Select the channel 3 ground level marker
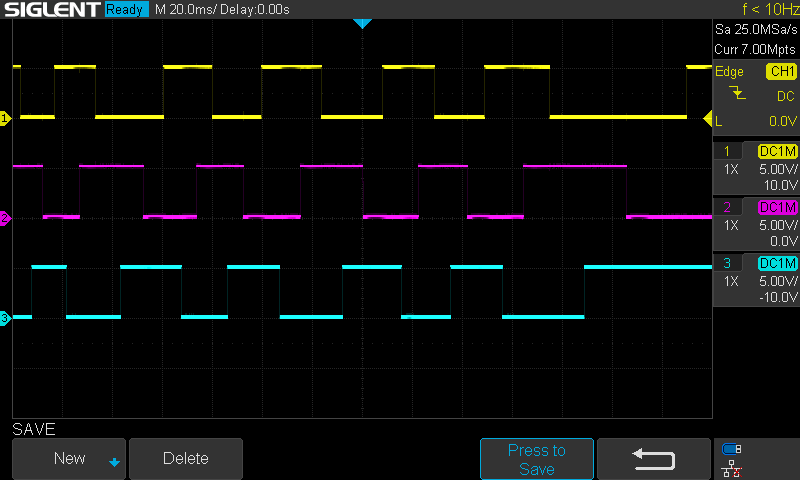The height and width of the screenshot is (480, 800). pyautogui.click(x=5, y=318)
